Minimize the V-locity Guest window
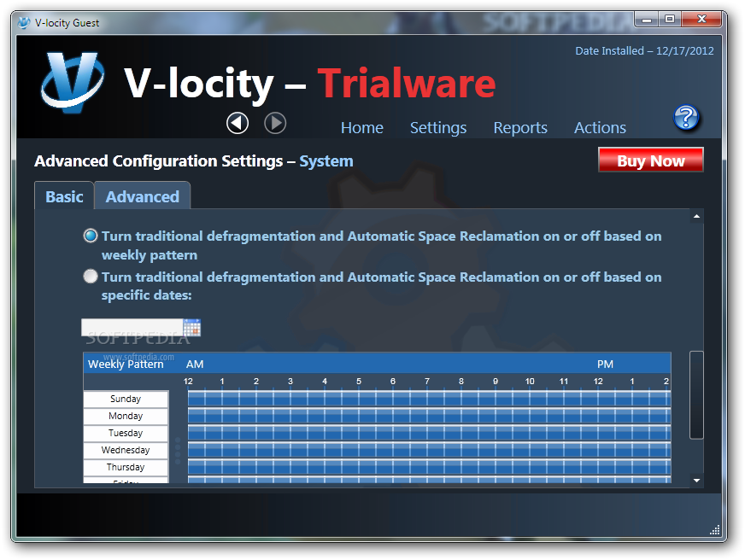 647,20
